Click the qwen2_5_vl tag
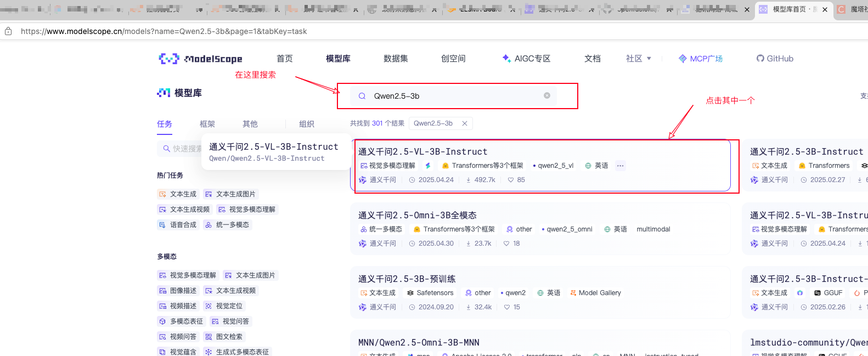 [x=554, y=166]
